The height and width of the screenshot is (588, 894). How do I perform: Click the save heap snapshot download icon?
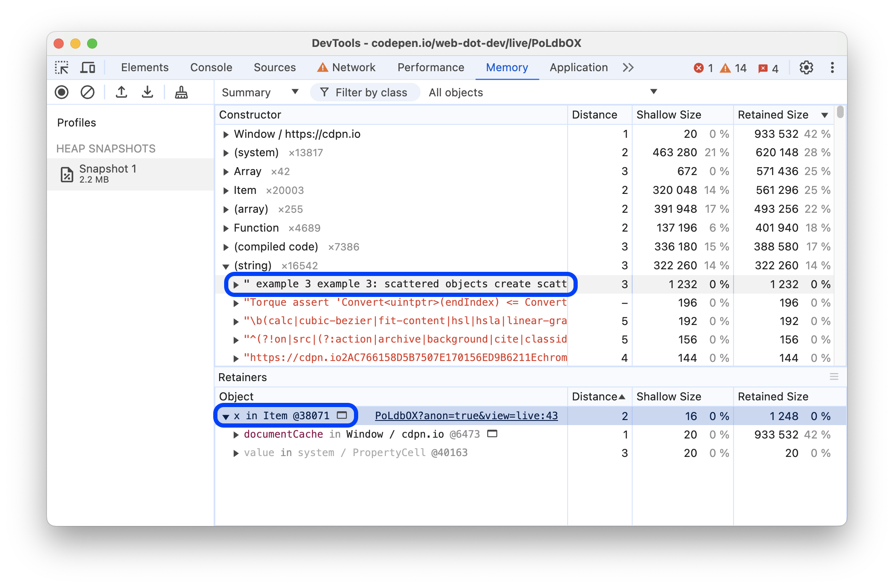point(147,92)
